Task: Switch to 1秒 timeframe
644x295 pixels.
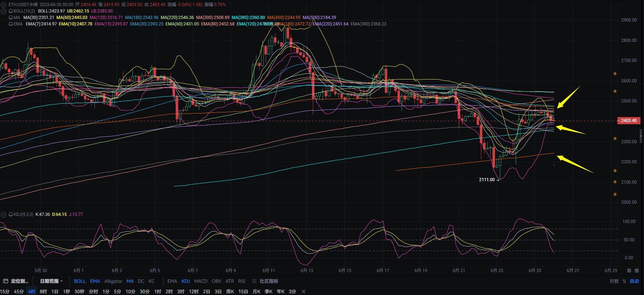Action: (x=67, y=291)
